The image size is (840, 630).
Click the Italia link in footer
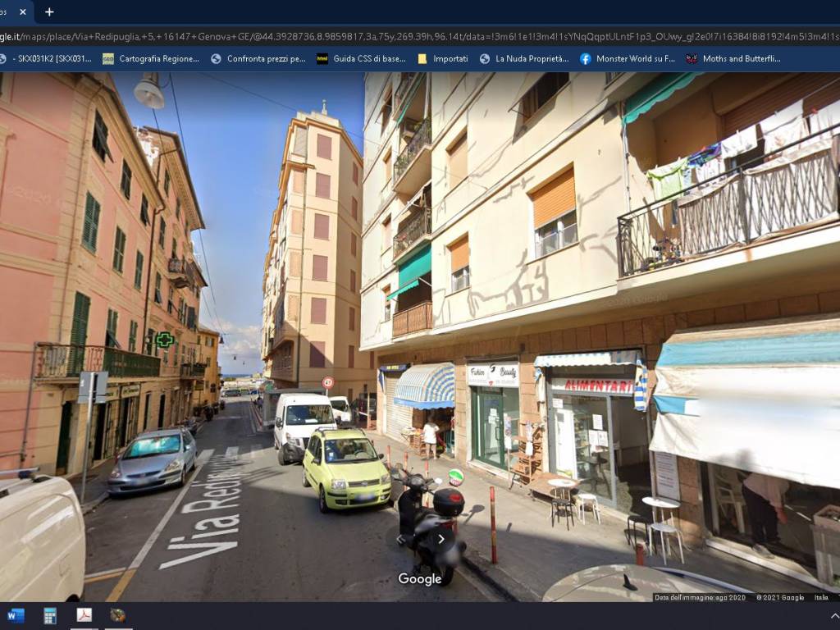[x=821, y=597]
